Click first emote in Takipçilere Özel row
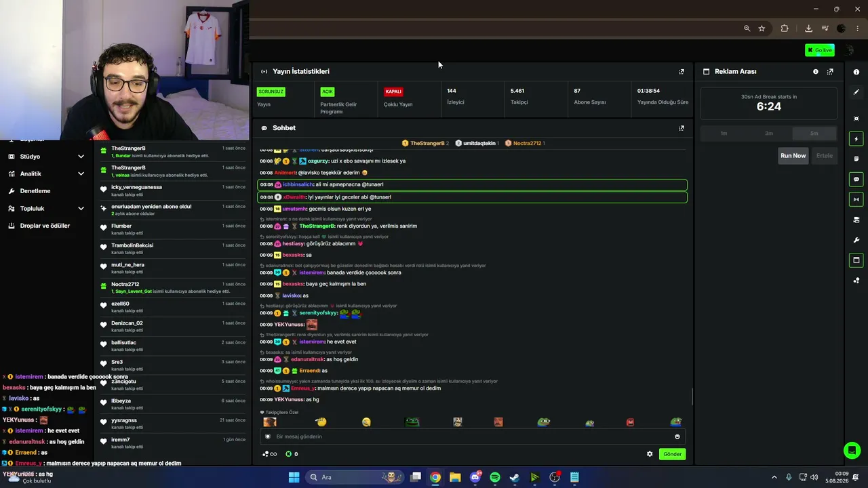Image resolution: width=868 pixels, height=488 pixels. click(270, 422)
